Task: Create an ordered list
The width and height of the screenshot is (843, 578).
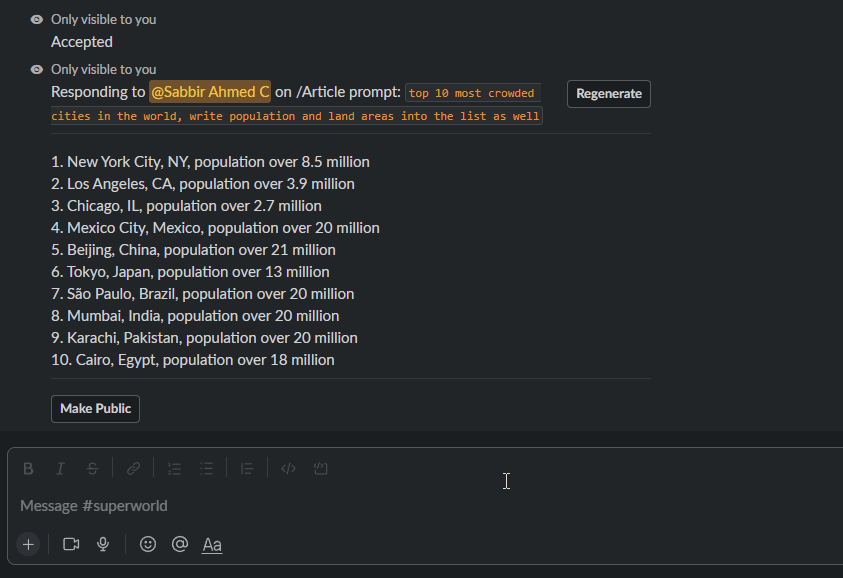Action: pos(174,468)
